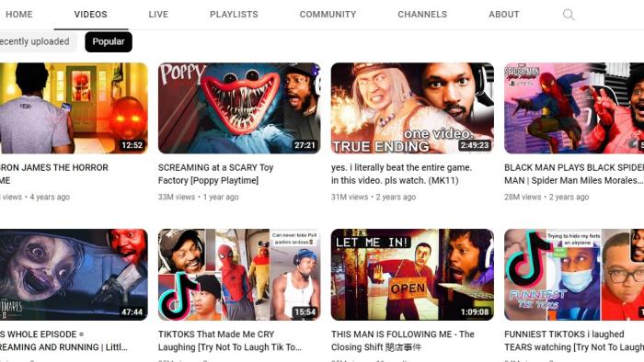Open the channel search magnifier icon
The height and width of the screenshot is (362, 644).
[569, 15]
